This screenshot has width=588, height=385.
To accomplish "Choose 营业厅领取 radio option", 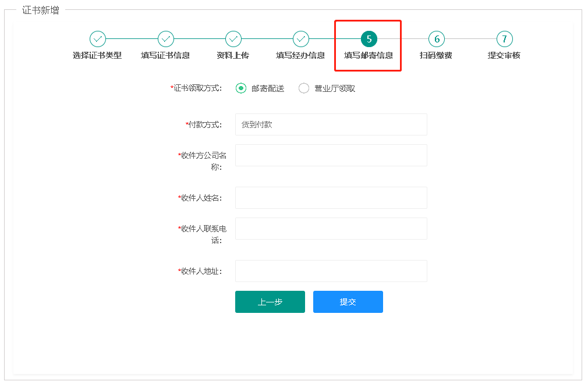I will point(304,88).
